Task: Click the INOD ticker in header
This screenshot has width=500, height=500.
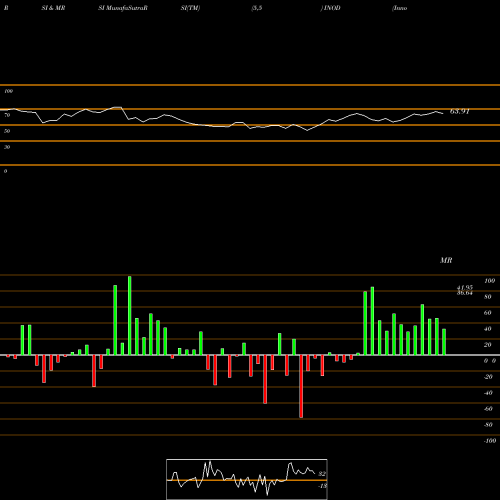Action: [x=332, y=8]
